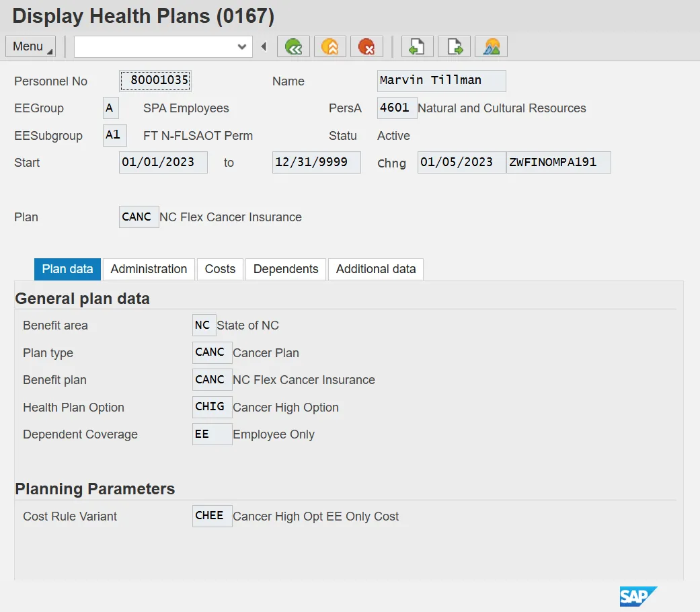The image size is (700, 612).
Task: Click the text SPA Employees
Action: (186, 108)
